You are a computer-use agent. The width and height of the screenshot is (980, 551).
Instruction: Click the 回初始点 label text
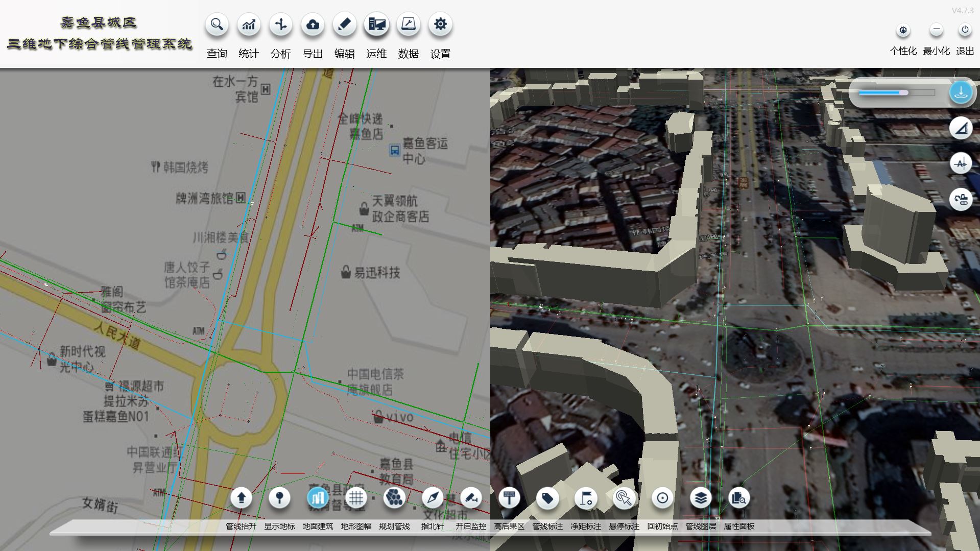coord(662,526)
